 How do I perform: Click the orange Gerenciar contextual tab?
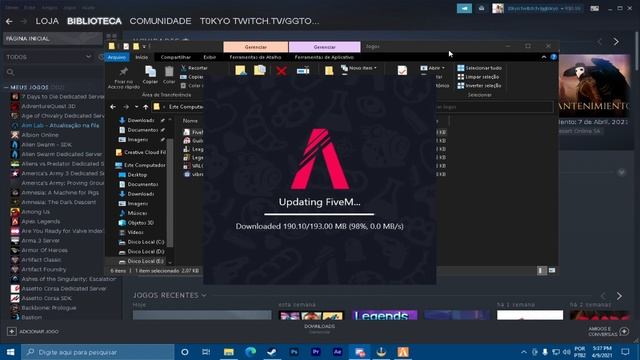click(x=256, y=47)
